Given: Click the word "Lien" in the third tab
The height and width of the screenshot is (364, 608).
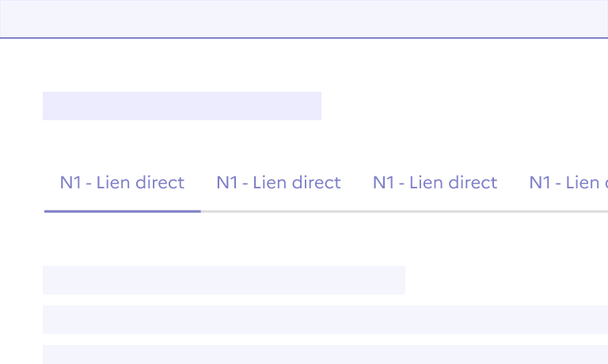Looking at the screenshot, I should [x=427, y=183].
